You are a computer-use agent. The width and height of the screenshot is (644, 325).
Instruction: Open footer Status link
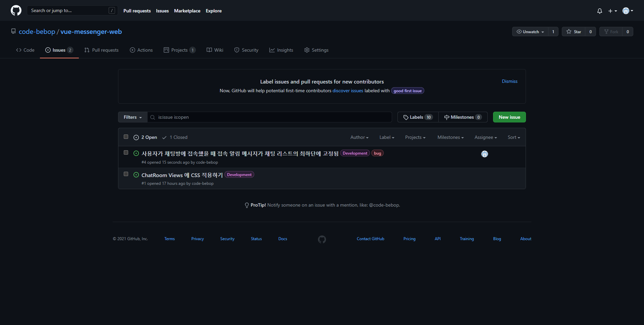[x=256, y=239]
